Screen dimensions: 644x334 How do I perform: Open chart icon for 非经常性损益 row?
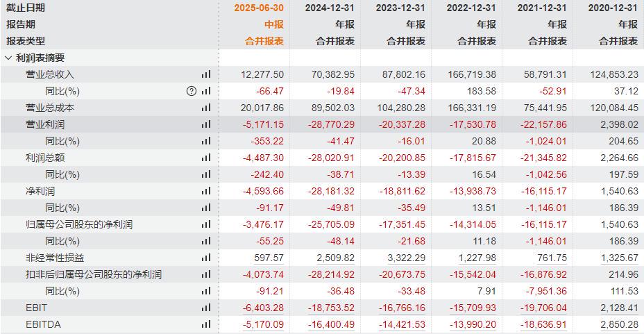pos(206,258)
